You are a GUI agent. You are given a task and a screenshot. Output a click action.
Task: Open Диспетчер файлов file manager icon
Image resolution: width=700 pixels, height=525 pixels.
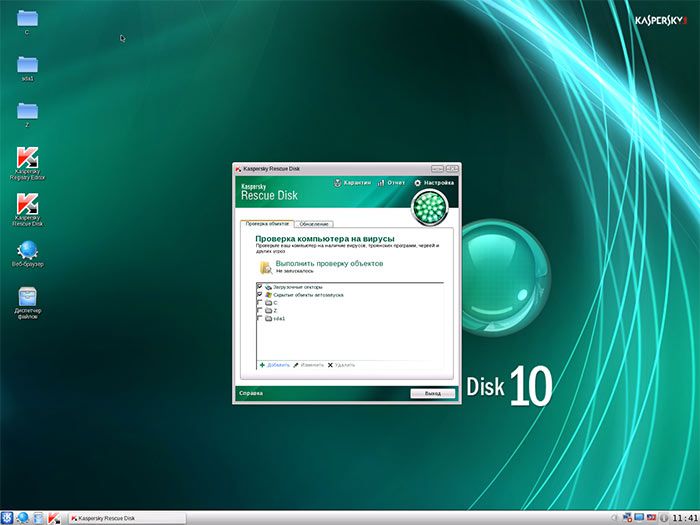click(27, 303)
